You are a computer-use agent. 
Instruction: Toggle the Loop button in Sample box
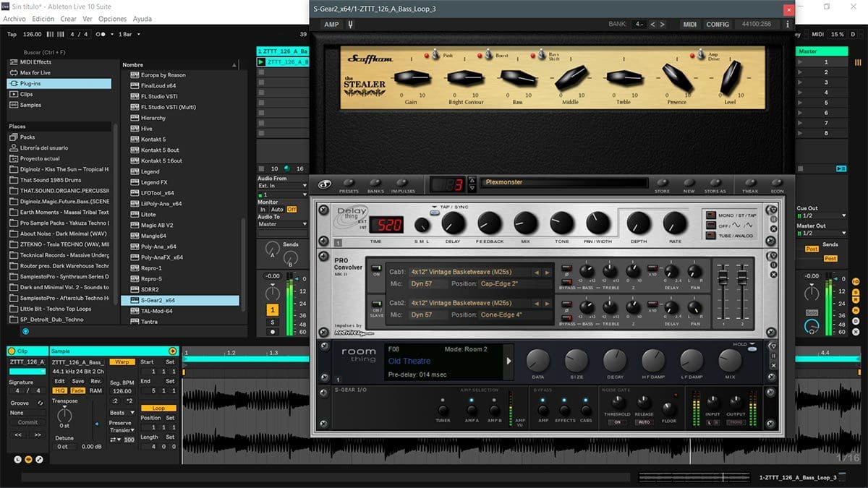(158, 408)
